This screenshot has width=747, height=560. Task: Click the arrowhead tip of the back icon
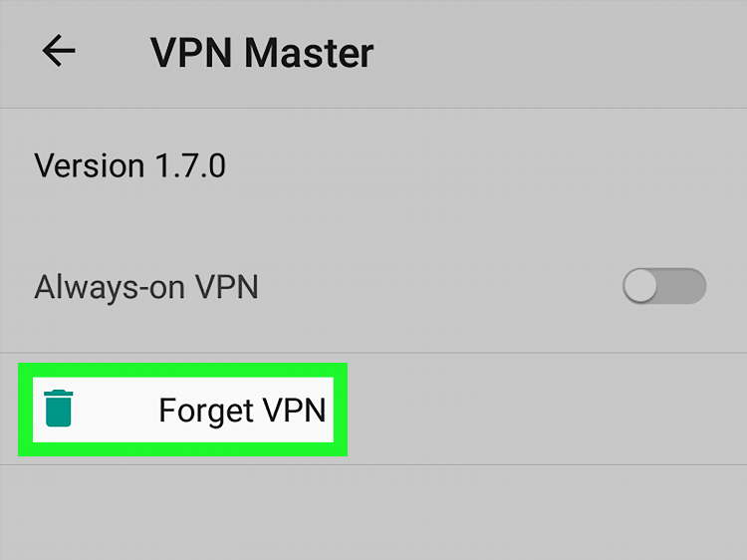46,50
